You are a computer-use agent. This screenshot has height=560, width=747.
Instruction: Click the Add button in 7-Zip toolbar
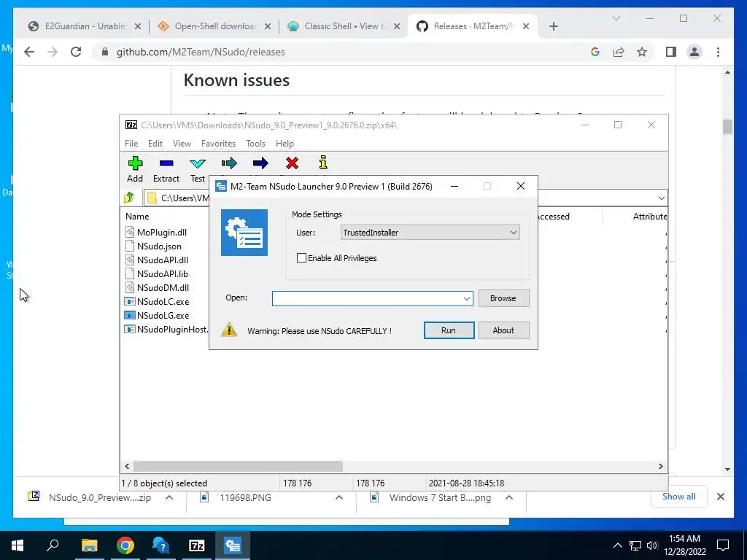click(x=135, y=169)
